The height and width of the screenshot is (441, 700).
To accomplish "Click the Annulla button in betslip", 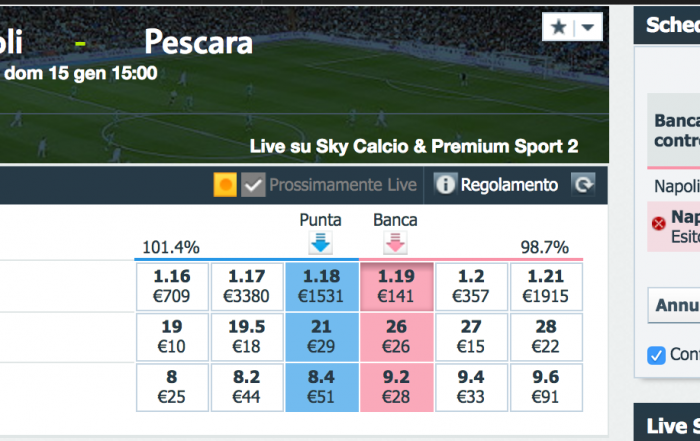I will tap(674, 305).
